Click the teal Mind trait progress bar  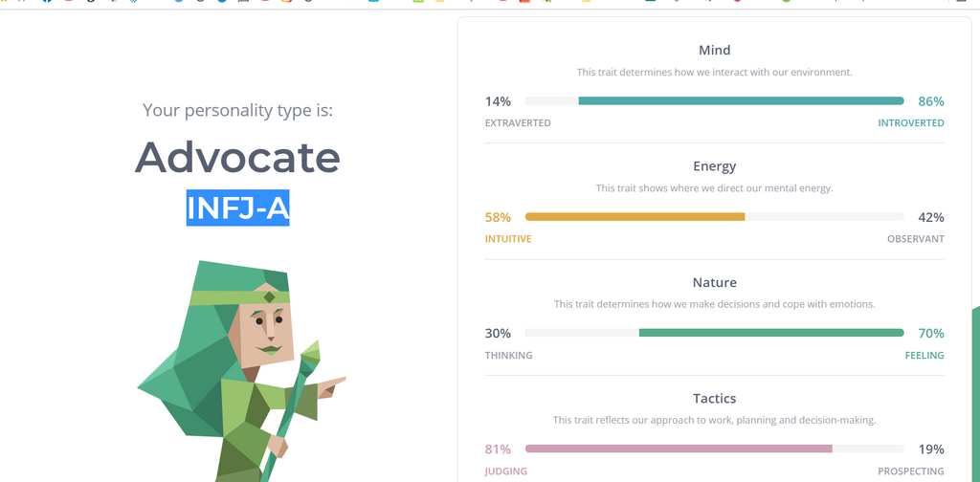(714, 100)
